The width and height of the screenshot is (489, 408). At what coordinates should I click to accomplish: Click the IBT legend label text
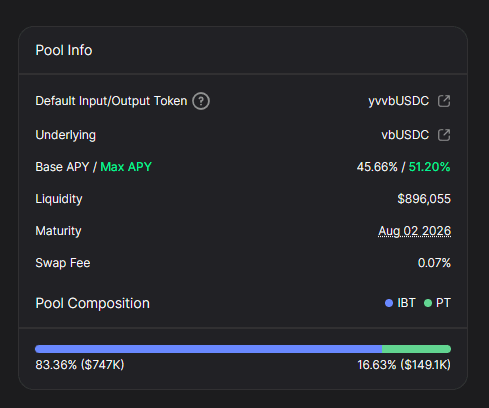click(x=406, y=303)
